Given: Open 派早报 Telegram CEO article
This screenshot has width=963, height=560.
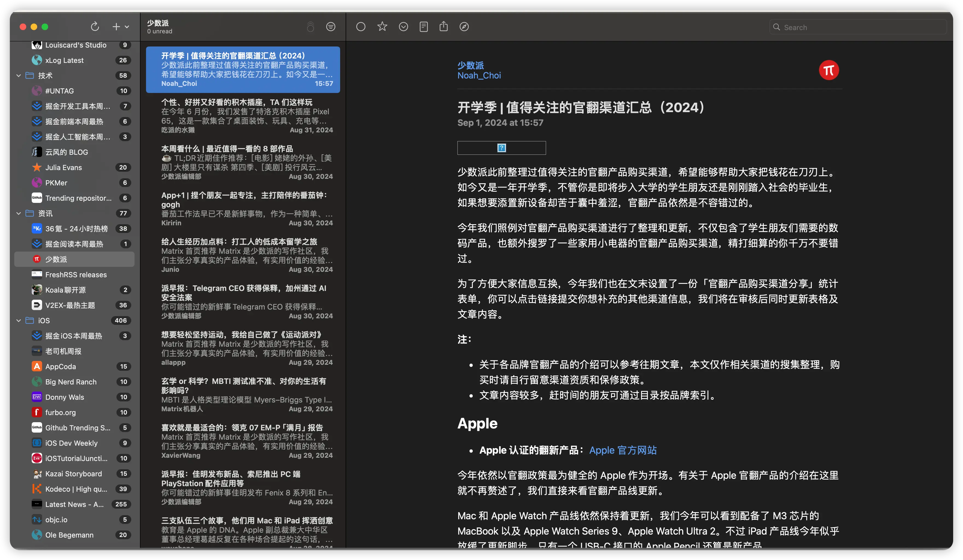Looking at the screenshot, I should click(243, 302).
